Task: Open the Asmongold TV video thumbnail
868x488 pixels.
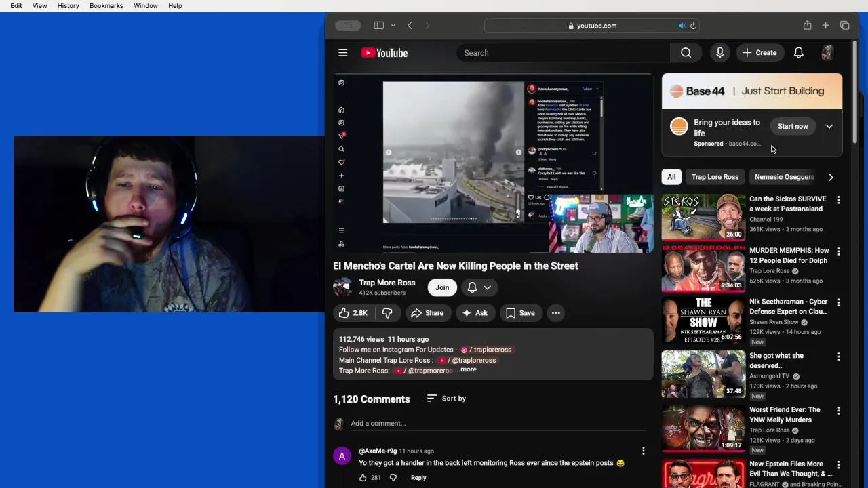Action: pyautogui.click(x=703, y=373)
